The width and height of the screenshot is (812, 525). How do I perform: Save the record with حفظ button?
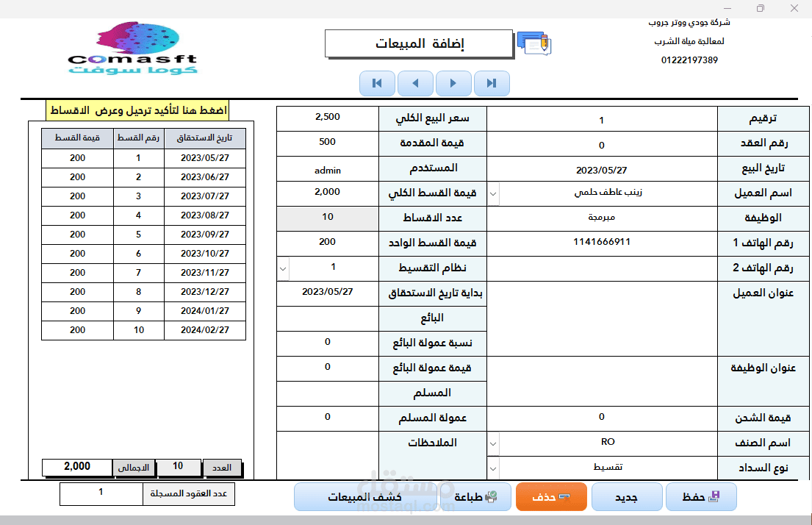[701, 497]
